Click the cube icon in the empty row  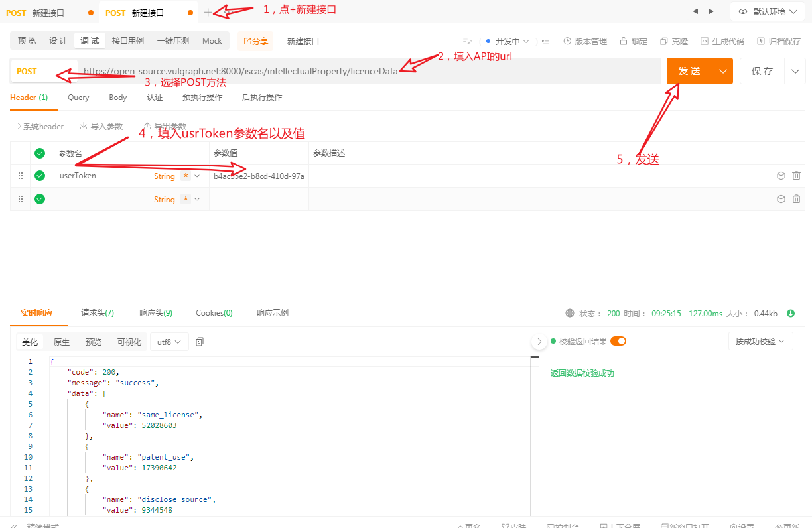coord(781,199)
